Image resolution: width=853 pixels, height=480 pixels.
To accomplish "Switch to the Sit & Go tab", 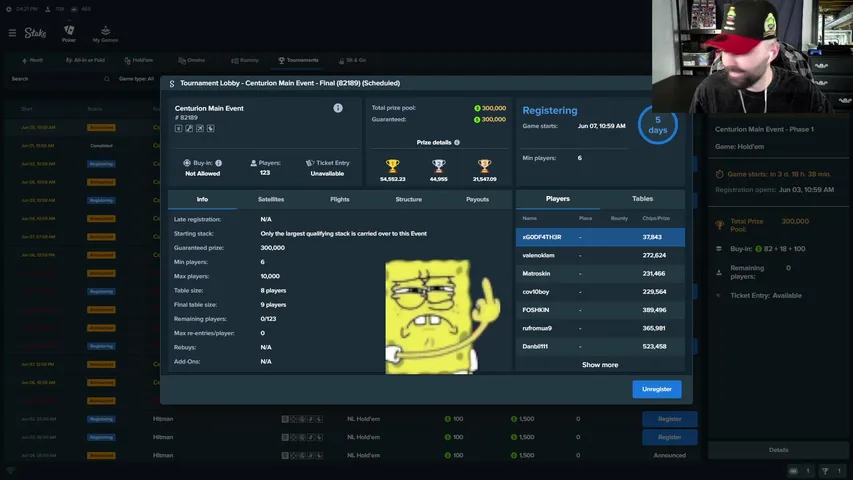I will 352,60.
